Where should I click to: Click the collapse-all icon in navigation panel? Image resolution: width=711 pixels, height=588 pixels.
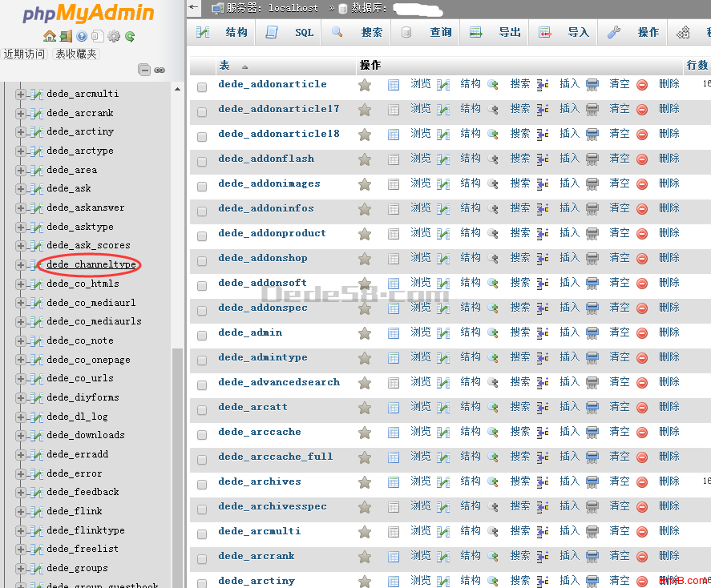[144, 70]
